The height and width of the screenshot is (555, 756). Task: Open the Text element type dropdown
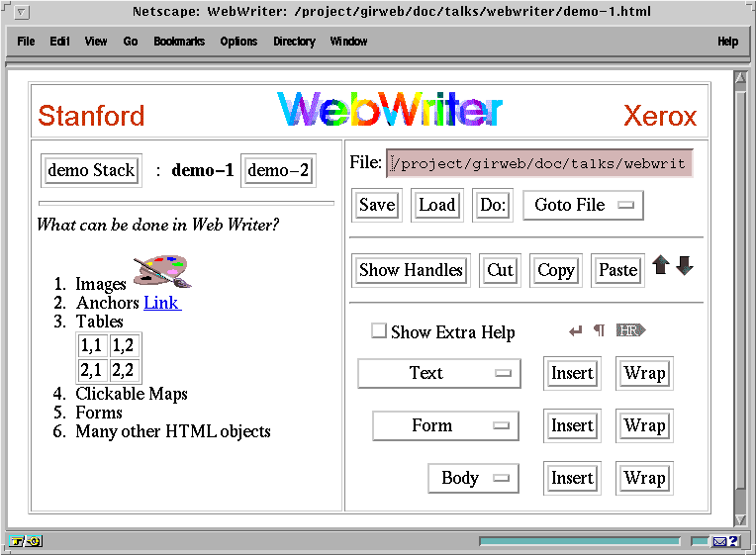(x=438, y=373)
